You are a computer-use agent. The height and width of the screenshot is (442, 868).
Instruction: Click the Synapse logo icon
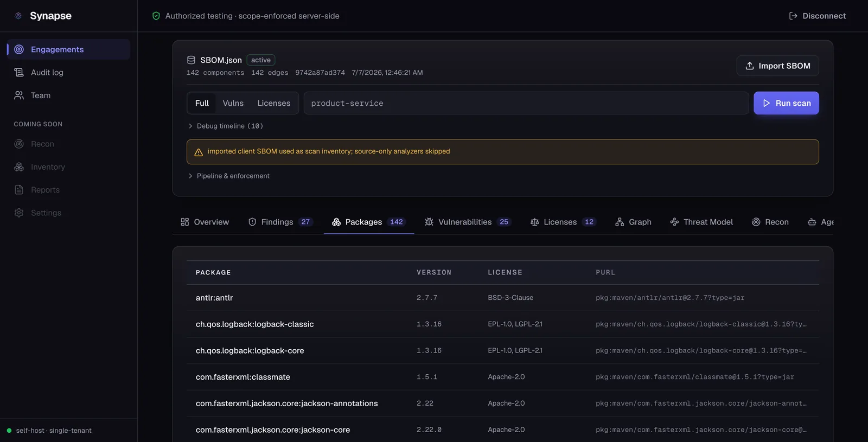click(x=18, y=16)
